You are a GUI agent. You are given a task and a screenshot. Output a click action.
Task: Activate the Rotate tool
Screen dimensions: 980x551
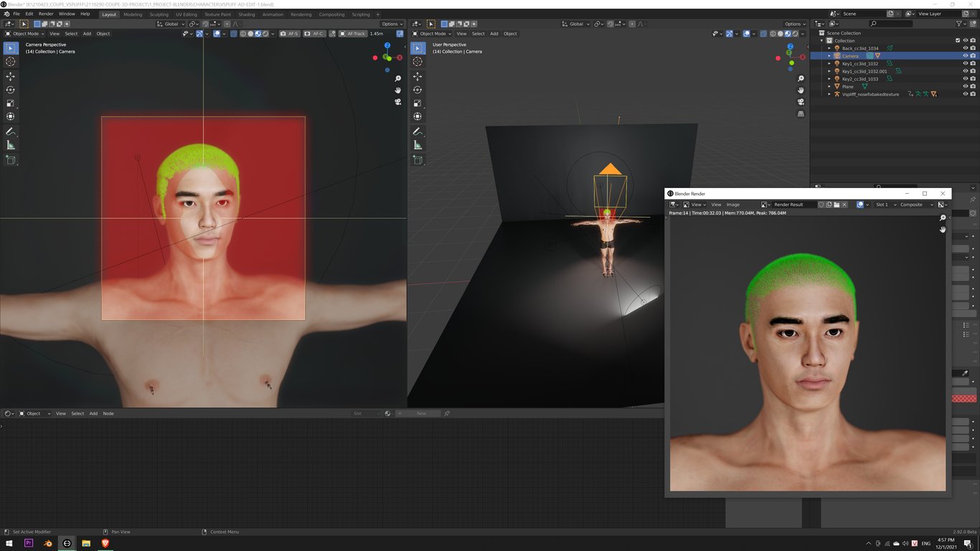[10, 90]
